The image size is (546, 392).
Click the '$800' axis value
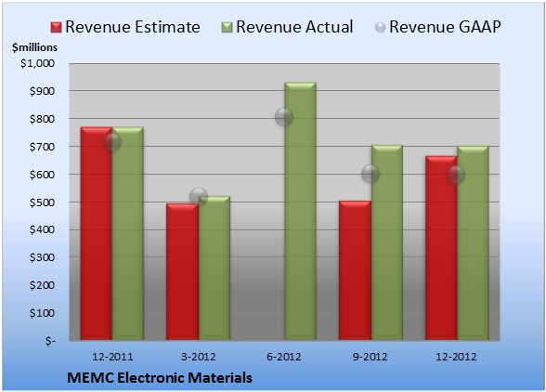tap(42, 119)
